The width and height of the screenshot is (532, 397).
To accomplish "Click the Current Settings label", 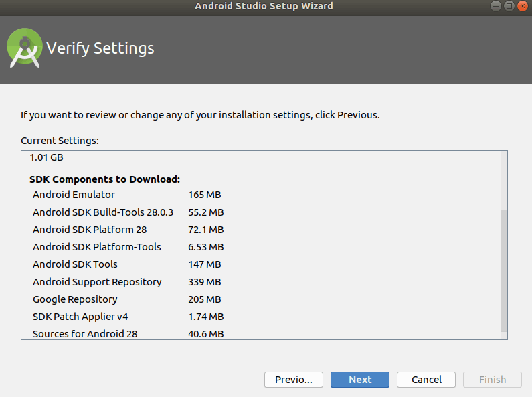I will pos(60,141).
